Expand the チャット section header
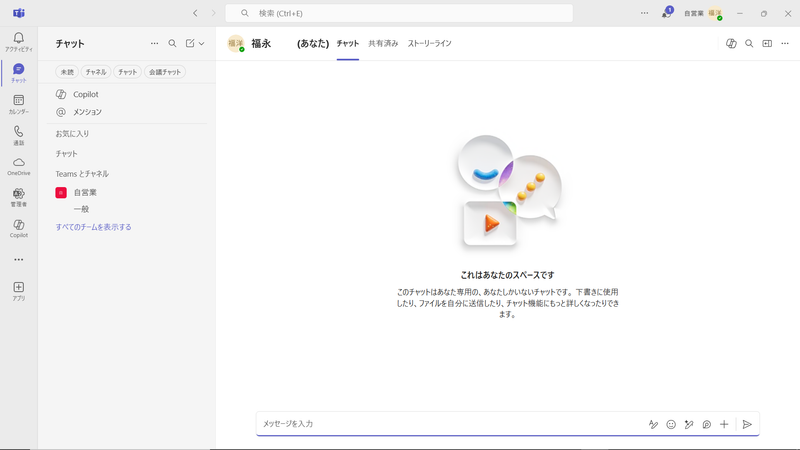Viewport: 800px width, 450px height. 66,154
